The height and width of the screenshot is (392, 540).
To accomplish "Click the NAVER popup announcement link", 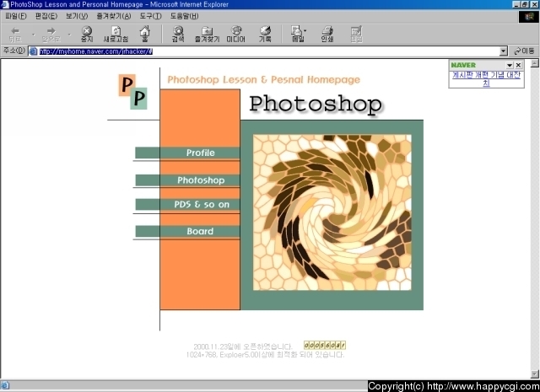I will [x=486, y=78].
